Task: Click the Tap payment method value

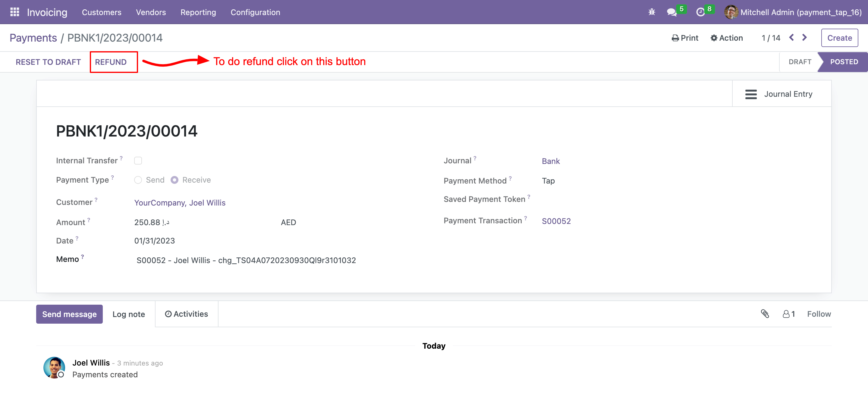Action: 548,181
